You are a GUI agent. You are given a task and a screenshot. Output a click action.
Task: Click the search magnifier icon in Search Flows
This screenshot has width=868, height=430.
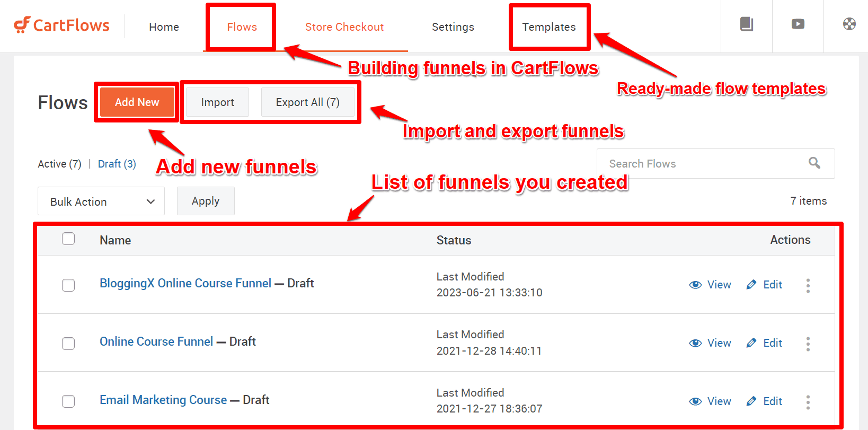pos(814,163)
